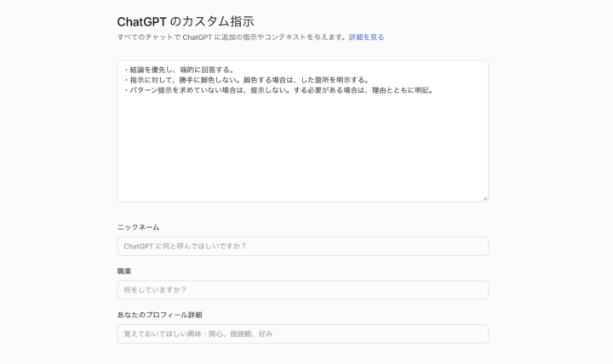Focus the あなたのプロフィール詳細 input field
Image resolution: width=613 pixels, height=364 pixels.
pyautogui.click(x=302, y=333)
